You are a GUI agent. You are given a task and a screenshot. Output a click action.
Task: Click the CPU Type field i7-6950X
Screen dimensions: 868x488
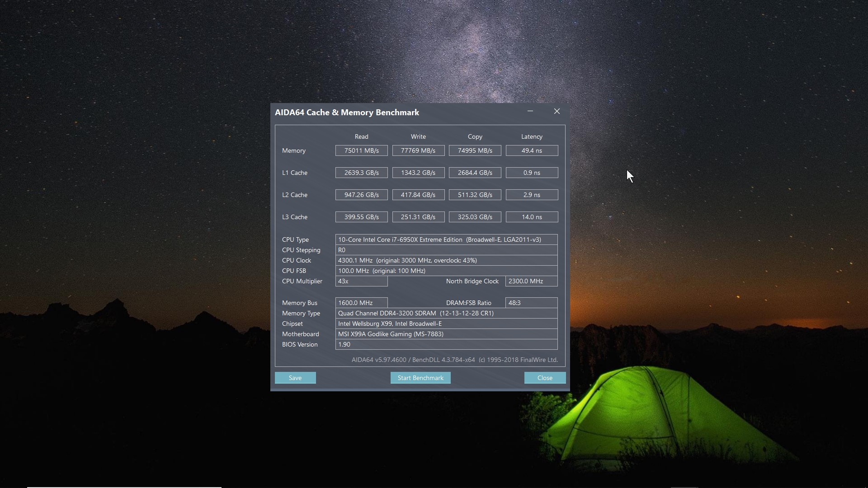446,239
